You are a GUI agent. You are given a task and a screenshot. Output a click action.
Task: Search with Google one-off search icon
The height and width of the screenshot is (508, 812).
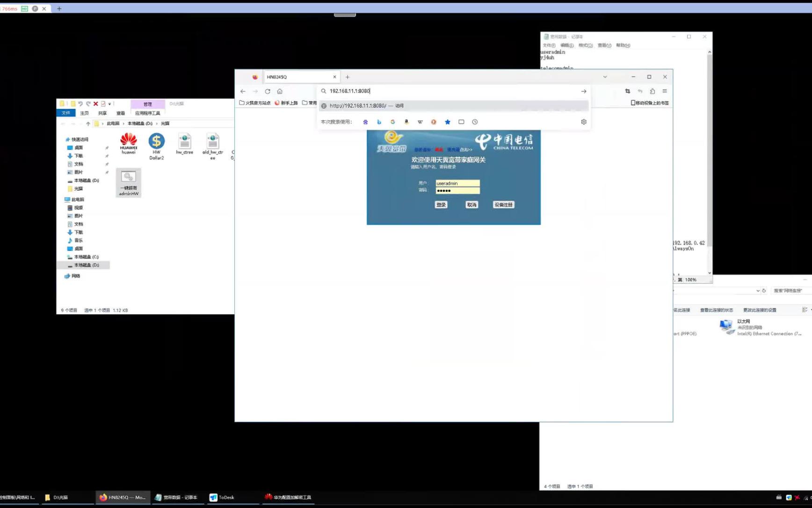tap(392, 122)
